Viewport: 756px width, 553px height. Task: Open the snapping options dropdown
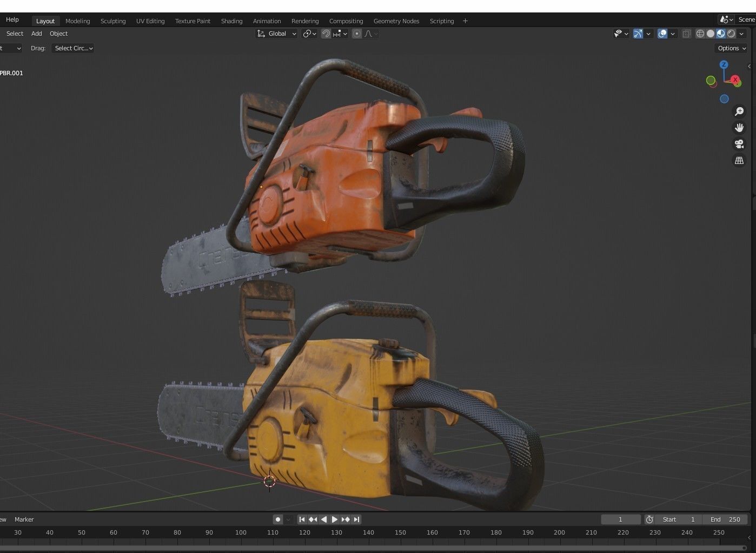click(x=341, y=34)
